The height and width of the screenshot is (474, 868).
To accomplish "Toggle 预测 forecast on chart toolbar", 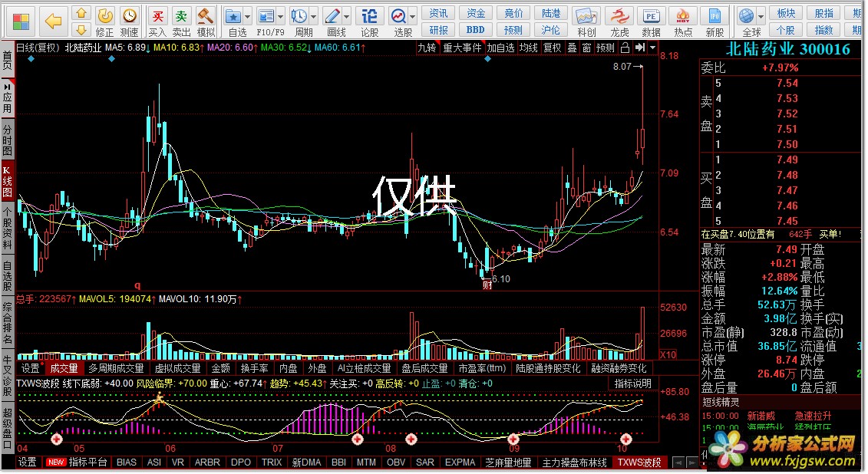I will [605, 48].
